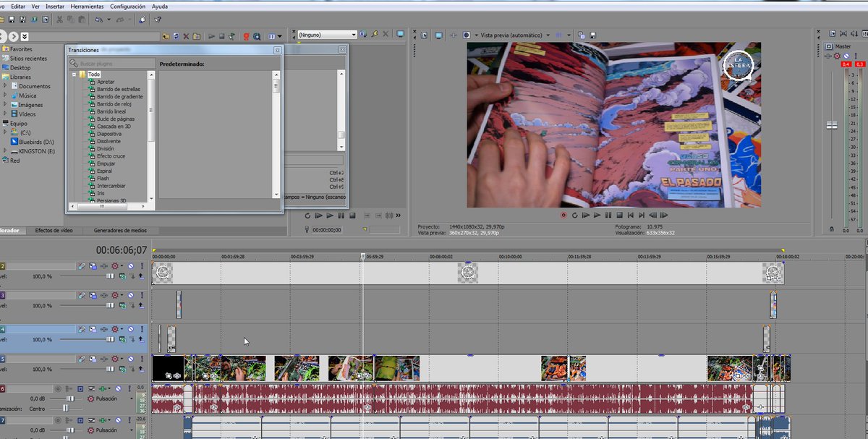Viewport: 868px width, 439px height.
Task: Click the What's This help cursor icon
Action: tap(158, 20)
